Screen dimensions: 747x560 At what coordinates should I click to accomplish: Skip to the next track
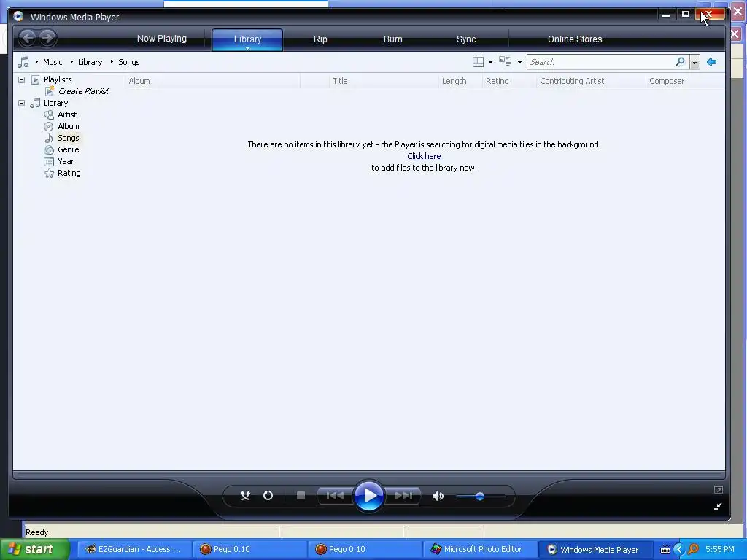[x=403, y=496]
